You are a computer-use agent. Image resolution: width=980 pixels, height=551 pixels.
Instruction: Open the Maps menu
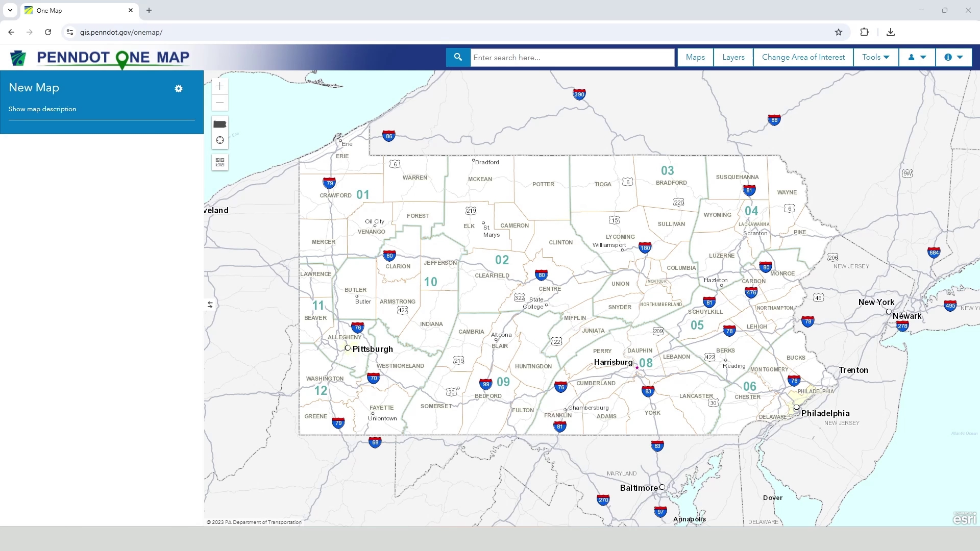695,57
